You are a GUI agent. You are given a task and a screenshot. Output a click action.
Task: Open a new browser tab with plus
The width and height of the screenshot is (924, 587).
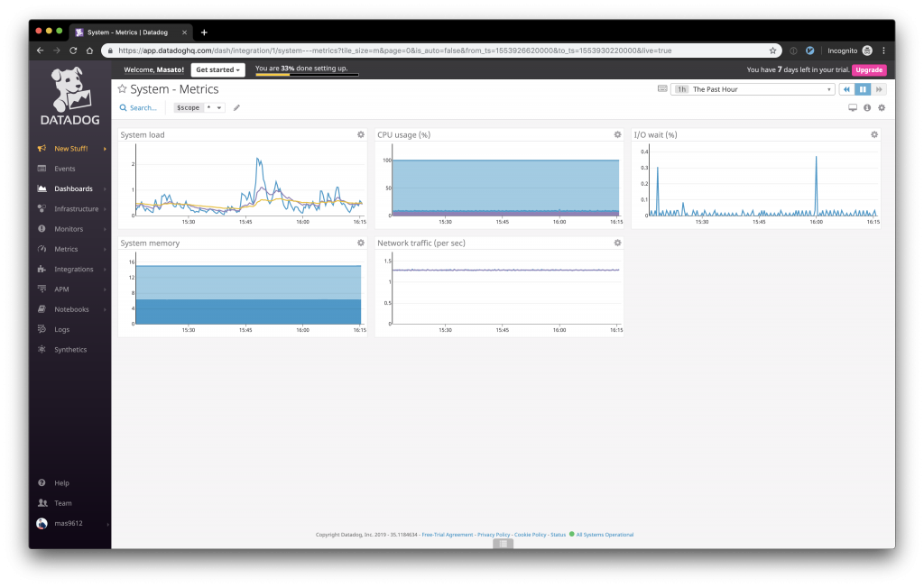[x=204, y=32]
